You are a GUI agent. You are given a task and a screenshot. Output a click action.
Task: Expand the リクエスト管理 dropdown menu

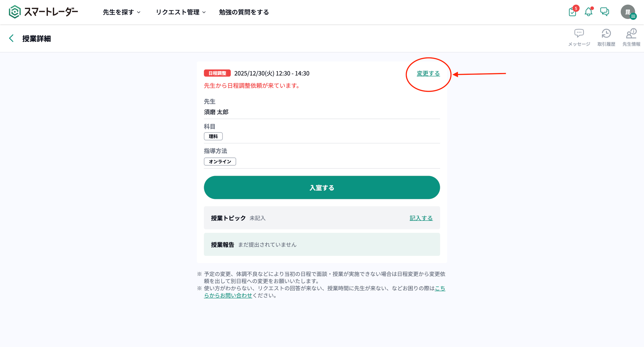click(181, 12)
